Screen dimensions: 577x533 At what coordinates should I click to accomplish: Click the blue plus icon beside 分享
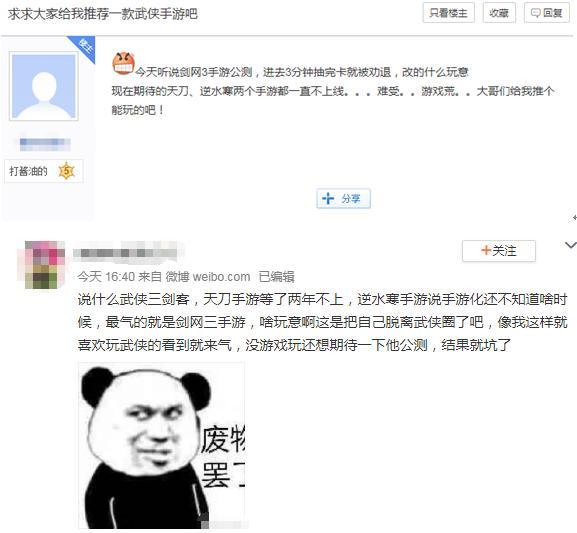328,198
